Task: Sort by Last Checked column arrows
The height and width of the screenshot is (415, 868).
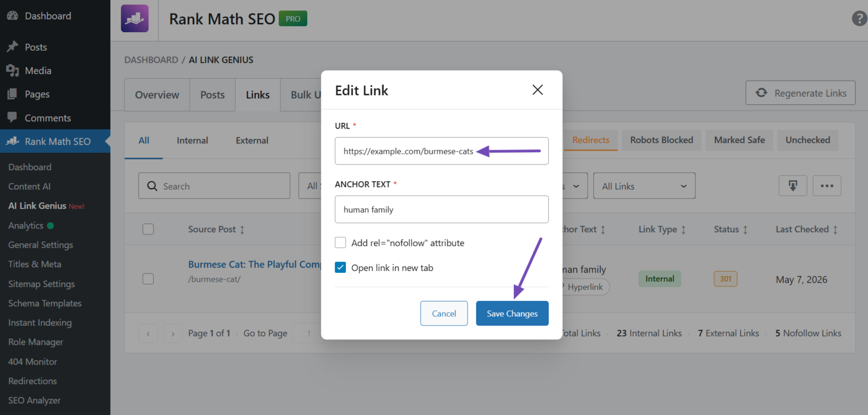Action: pyautogui.click(x=835, y=230)
